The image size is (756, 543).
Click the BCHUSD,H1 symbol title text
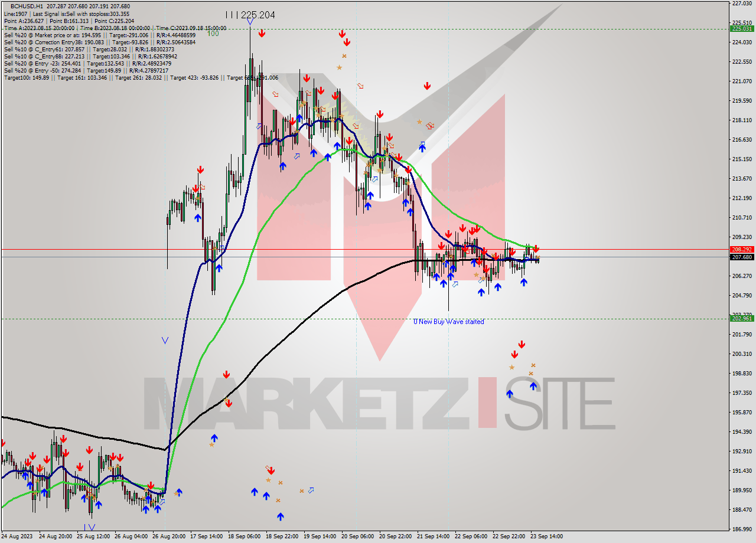pyautogui.click(x=27, y=6)
